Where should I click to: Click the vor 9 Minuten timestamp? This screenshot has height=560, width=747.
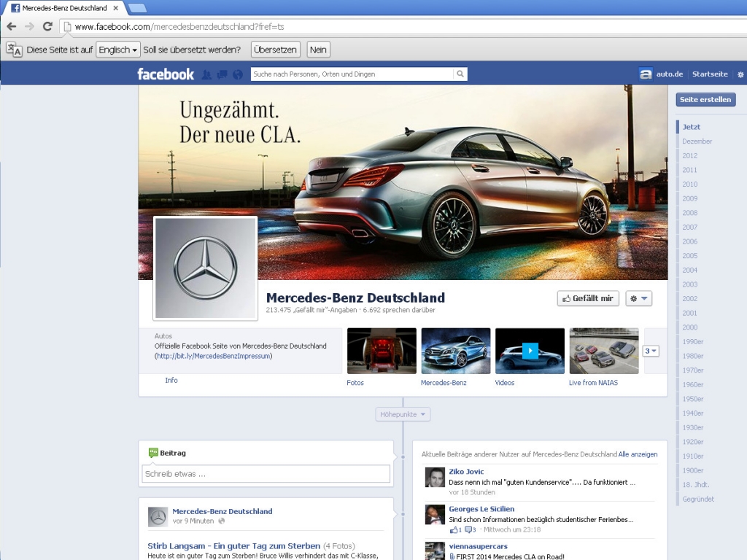coord(193,521)
